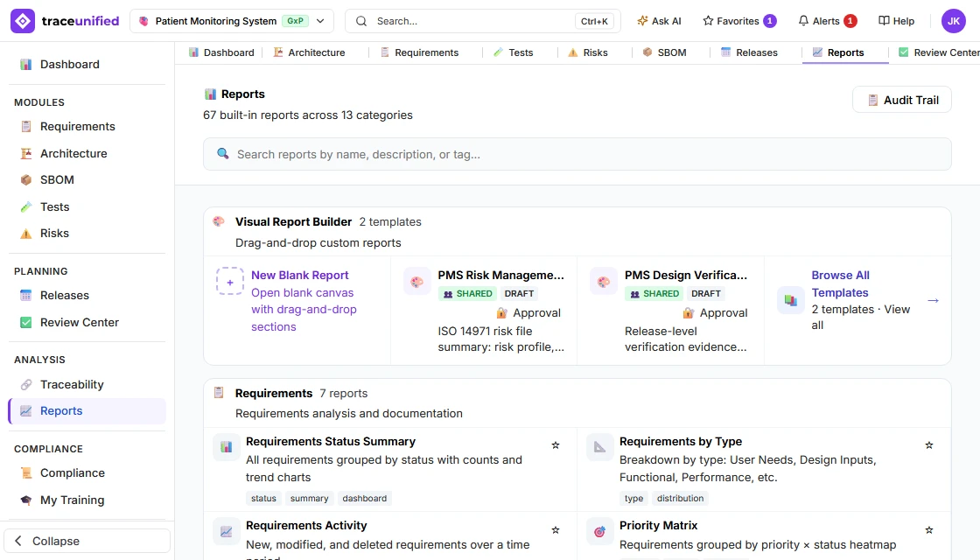Click the sidebar Reports chart icon

25,410
